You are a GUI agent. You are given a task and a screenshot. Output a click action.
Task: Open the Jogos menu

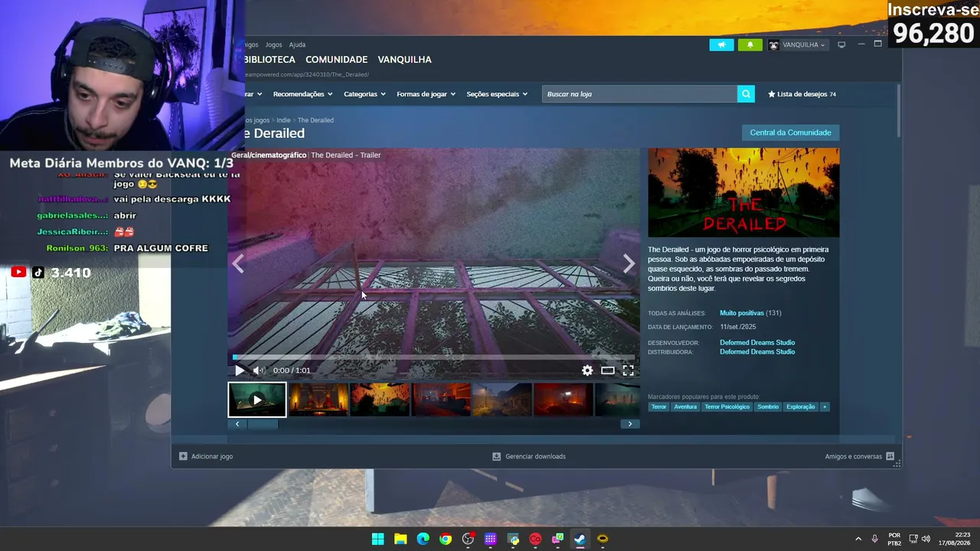(x=273, y=45)
